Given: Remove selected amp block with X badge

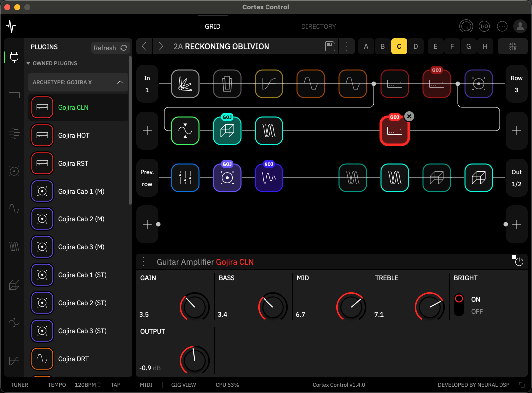Looking at the screenshot, I should (409, 116).
